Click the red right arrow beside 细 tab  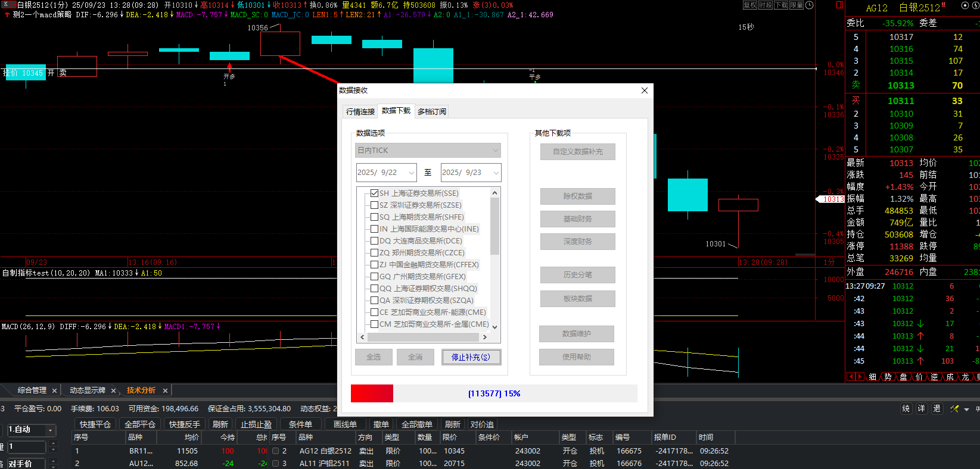click(860, 377)
